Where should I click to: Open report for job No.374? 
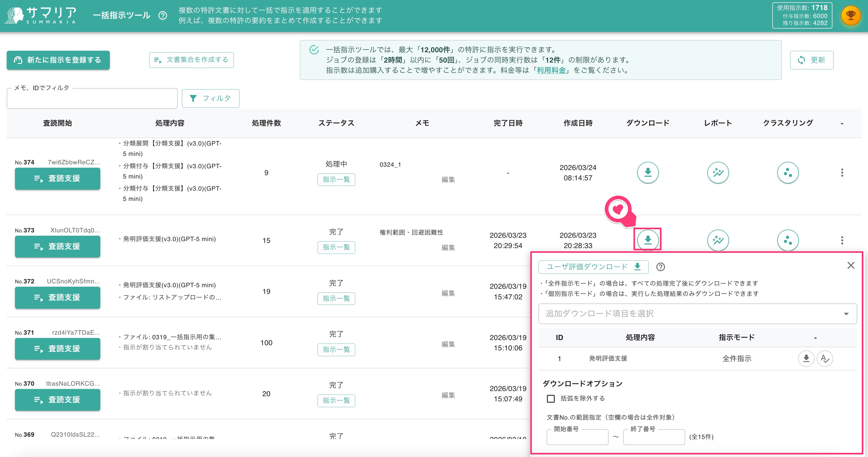tap(718, 173)
